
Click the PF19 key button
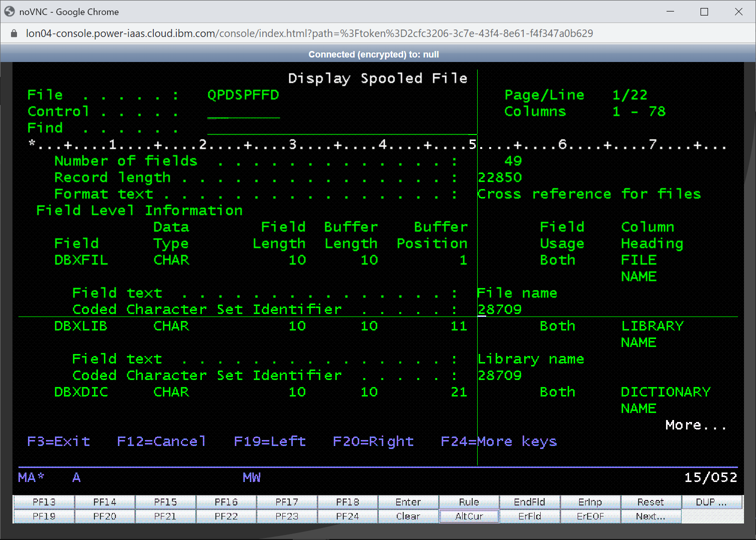tap(44, 516)
